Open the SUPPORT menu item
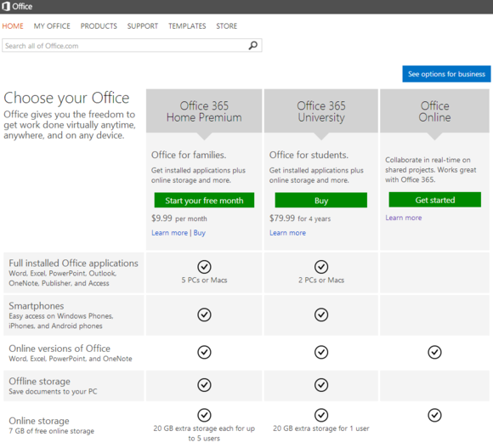Screen dimensions: 493x448 [x=143, y=26]
